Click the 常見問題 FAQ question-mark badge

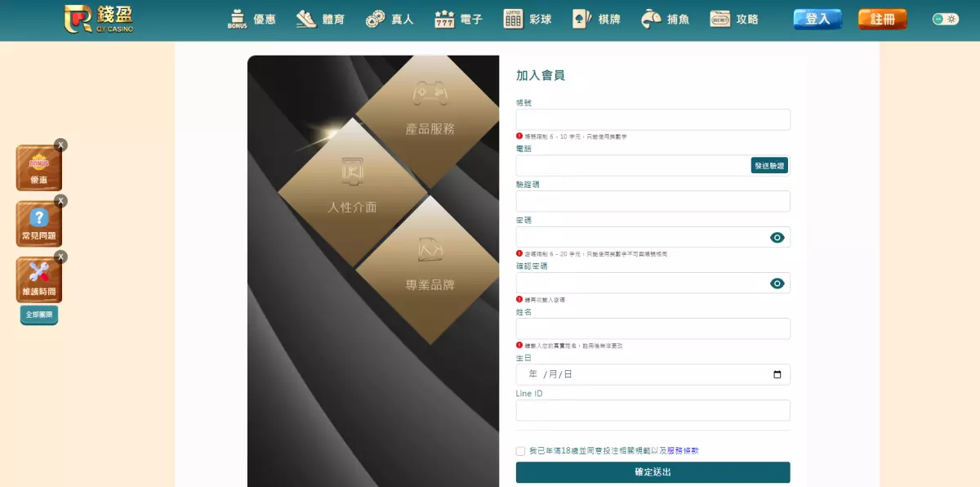[38, 222]
